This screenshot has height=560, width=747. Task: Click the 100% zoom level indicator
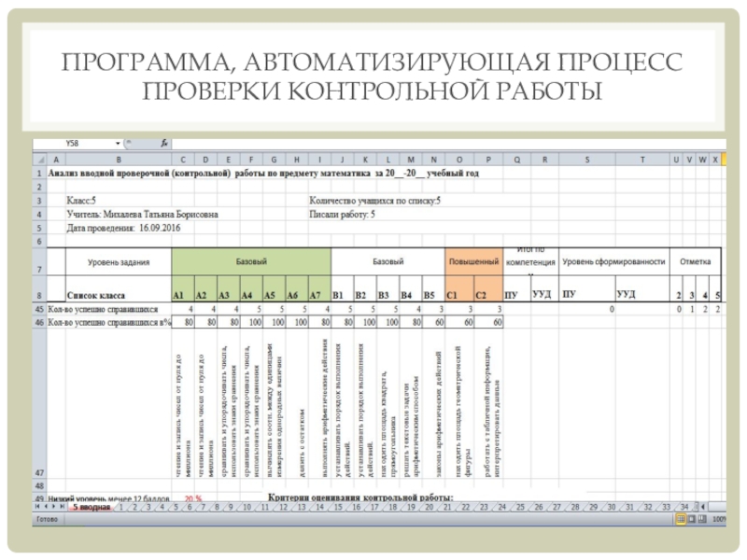click(717, 517)
